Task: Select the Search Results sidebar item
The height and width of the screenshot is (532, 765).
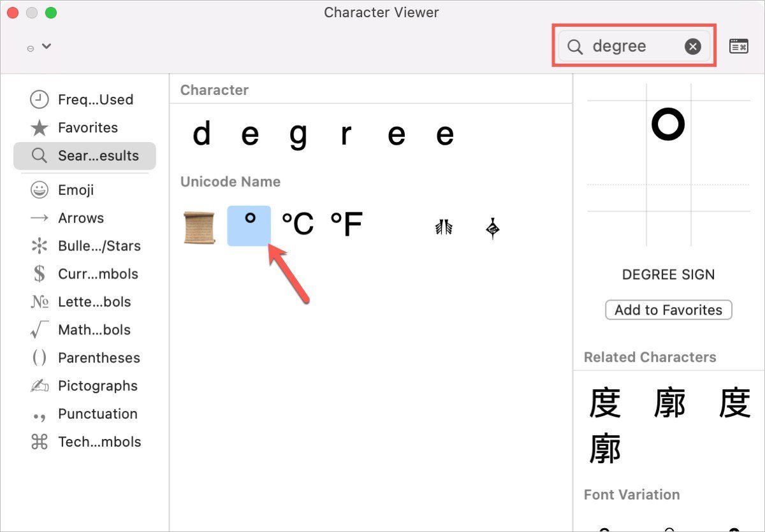Action: pos(84,155)
